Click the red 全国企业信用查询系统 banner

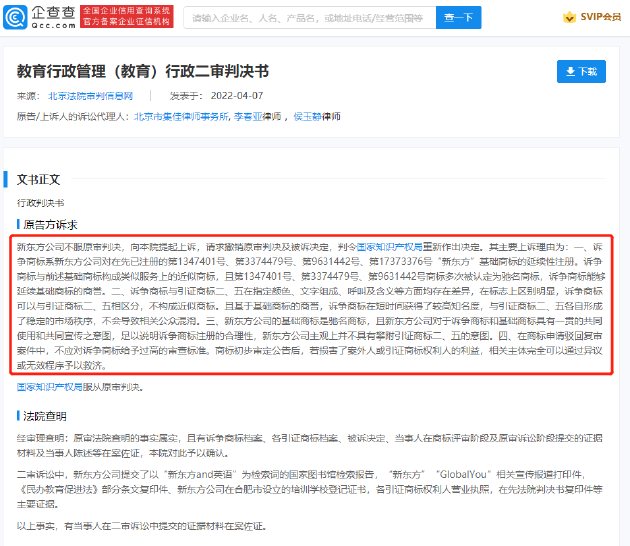click(127, 16)
